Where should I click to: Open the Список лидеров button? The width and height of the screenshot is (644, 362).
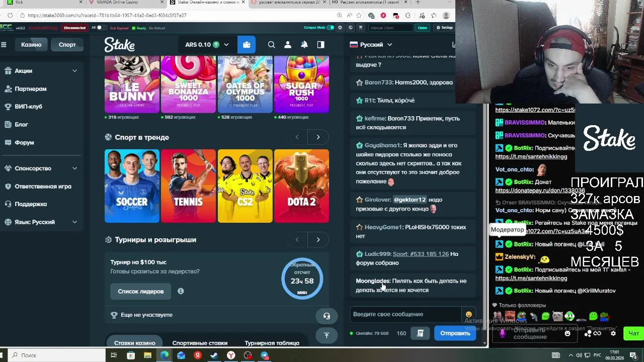click(141, 292)
